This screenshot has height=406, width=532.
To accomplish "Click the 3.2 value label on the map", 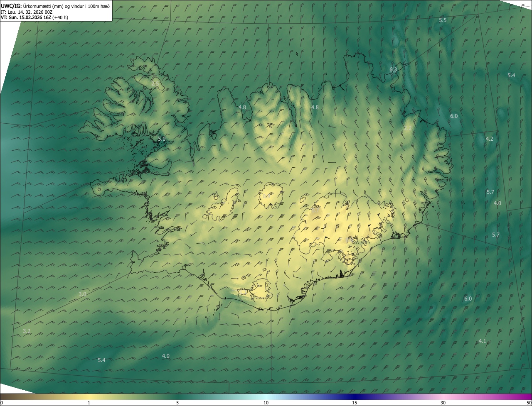I will [27, 331].
